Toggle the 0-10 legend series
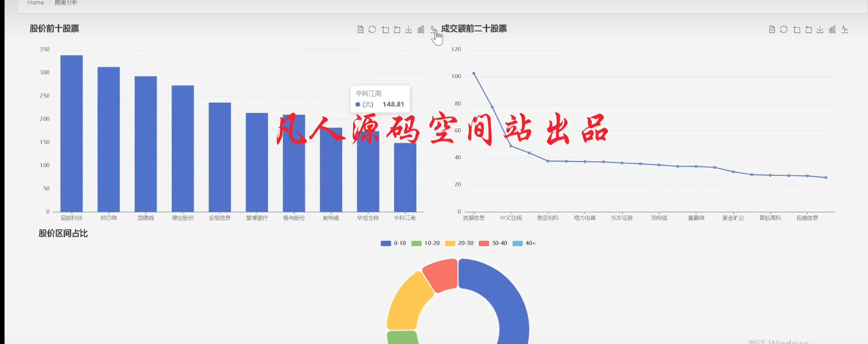The width and height of the screenshot is (868, 344). (393, 243)
